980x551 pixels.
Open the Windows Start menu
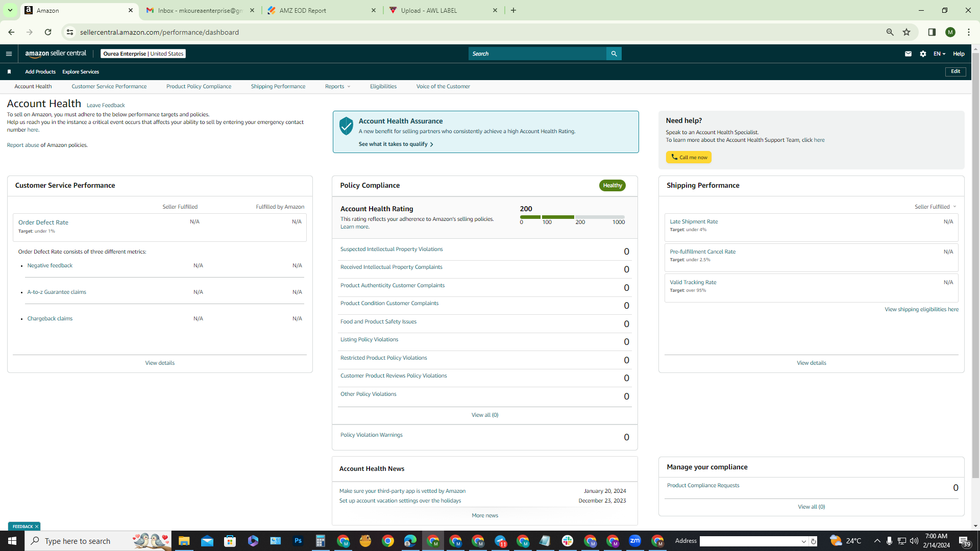click(12, 541)
